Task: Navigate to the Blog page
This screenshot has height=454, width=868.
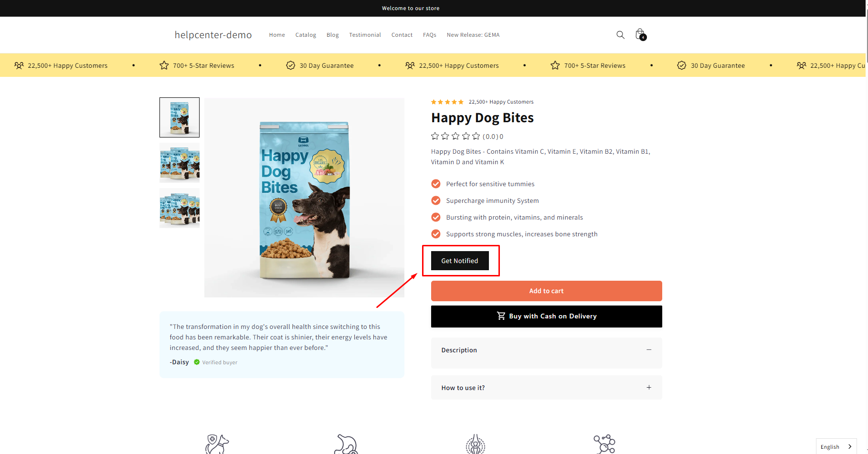Action: pos(332,35)
